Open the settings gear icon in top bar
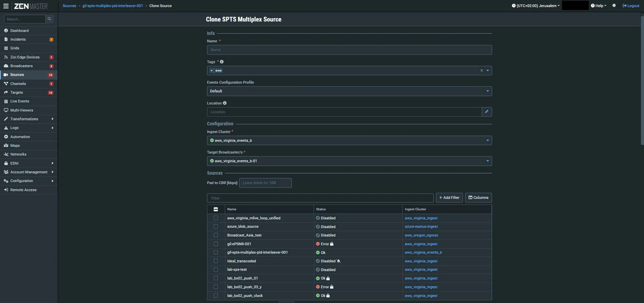This screenshot has width=644, height=303. click(x=614, y=6)
